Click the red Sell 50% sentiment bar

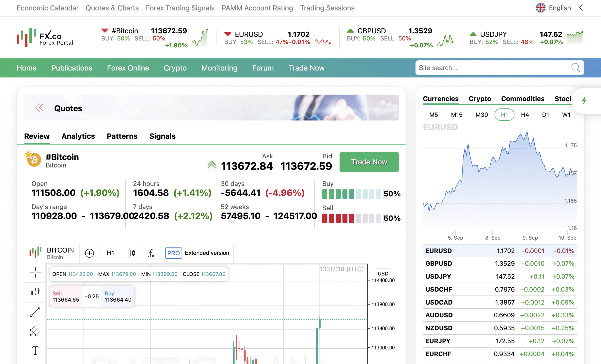[x=355, y=218]
